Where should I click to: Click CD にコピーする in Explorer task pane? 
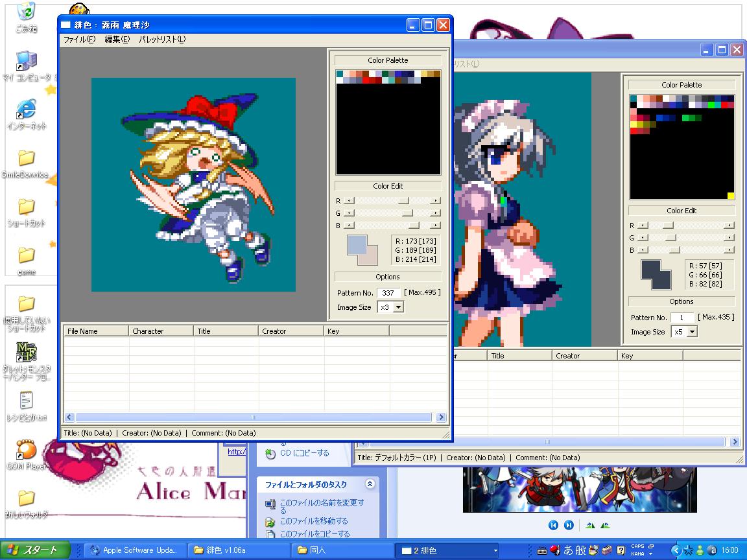pos(304,453)
